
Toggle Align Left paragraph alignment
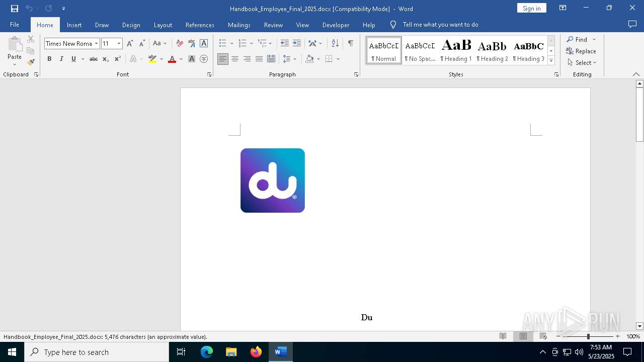coord(223,59)
